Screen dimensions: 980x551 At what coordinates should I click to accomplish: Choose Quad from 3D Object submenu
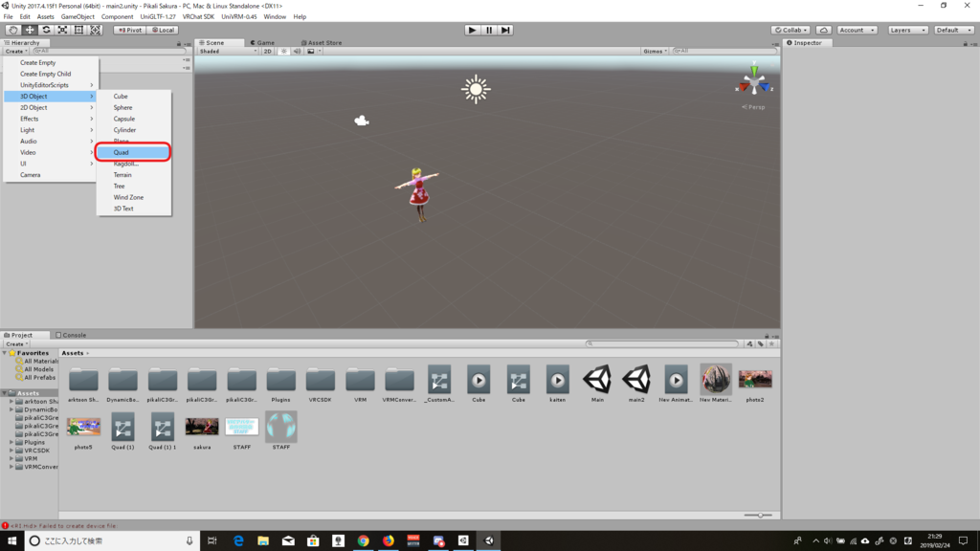tap(134, 152)
